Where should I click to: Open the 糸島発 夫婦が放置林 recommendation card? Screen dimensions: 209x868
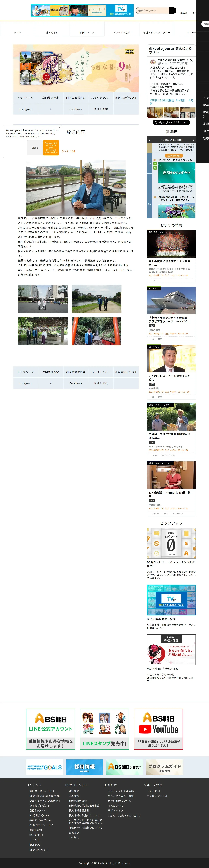(x=171, y=430)
